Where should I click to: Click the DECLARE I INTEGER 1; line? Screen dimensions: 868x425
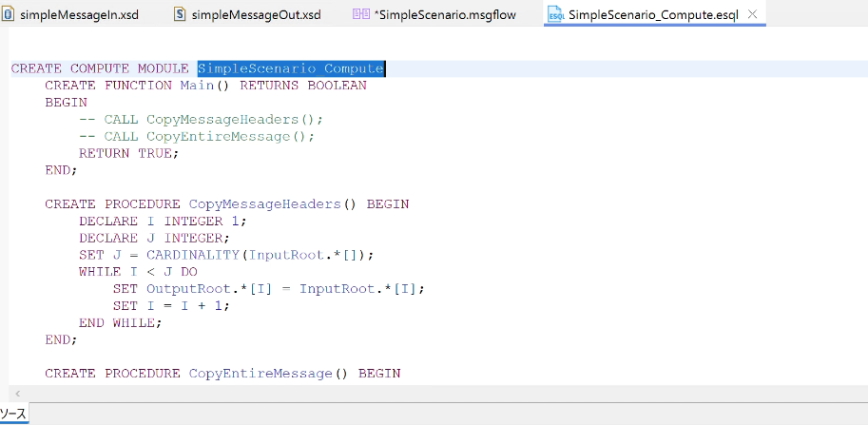[x=163, y=222]
